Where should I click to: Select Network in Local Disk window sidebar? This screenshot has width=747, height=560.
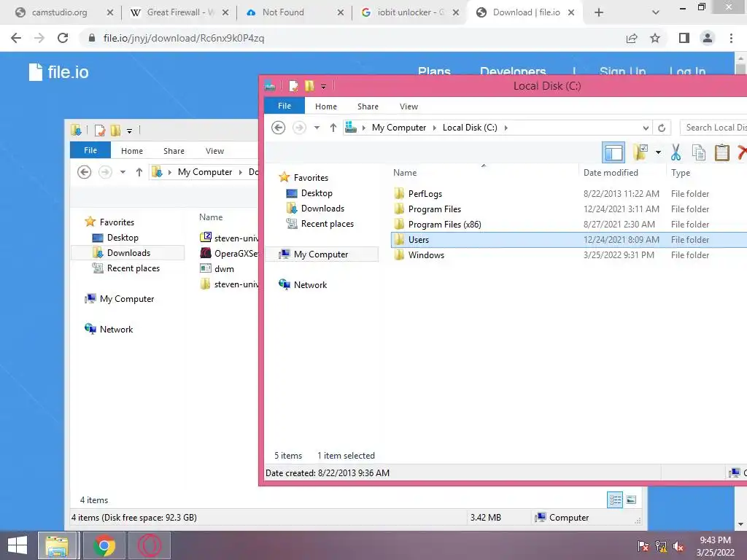point(309,285)
